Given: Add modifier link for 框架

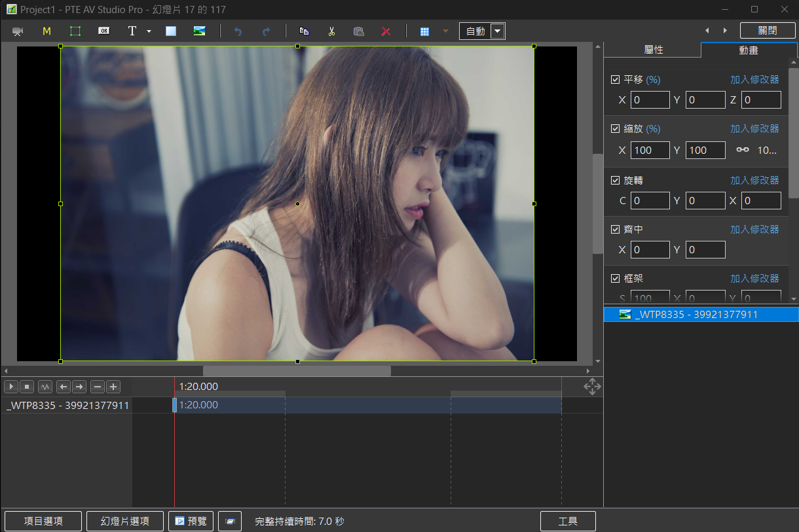Looking at the screenshot, I should pos(754,279).
